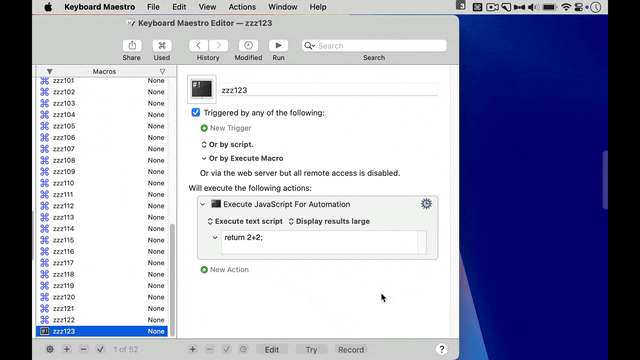The height and width of the screenshot is (360, 640).
Task: Add action with plus in editor footer
Action: click(193, 349)
